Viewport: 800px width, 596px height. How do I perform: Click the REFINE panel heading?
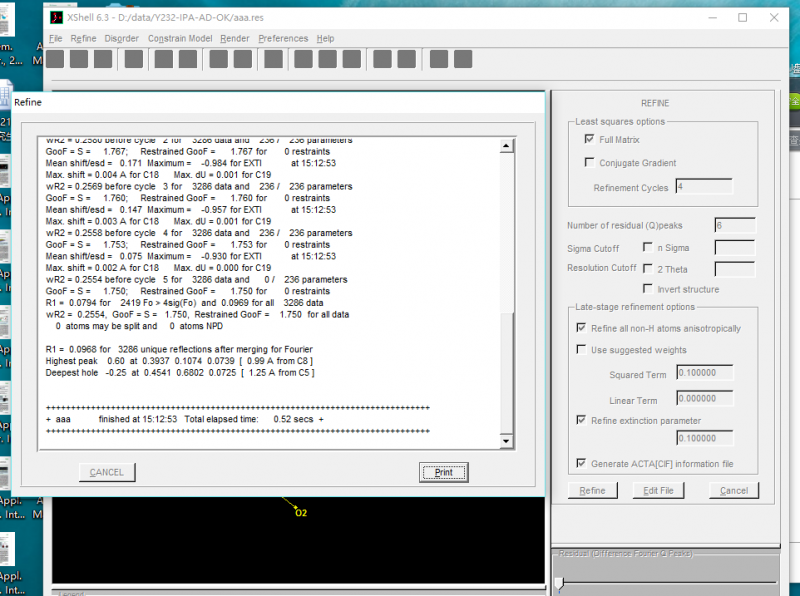655,103
